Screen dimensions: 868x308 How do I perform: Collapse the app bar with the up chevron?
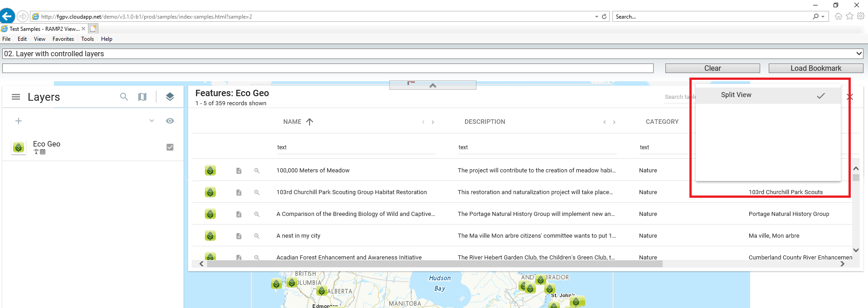[433, 85]
